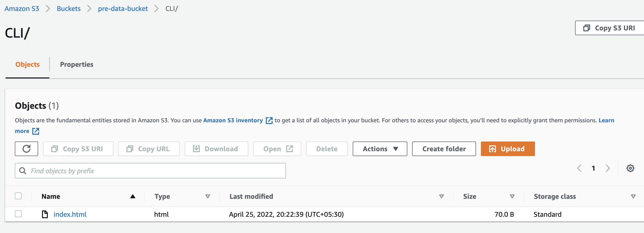Select the index.html row checkbox
This screenshot has height=233, width=644.
[18, 214]
